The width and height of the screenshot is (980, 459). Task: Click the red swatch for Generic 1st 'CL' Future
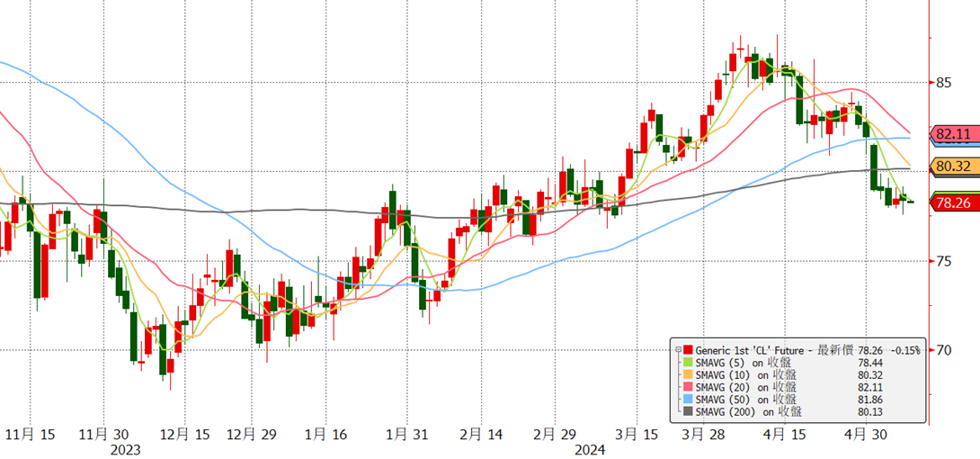click(x=689, y=349)
